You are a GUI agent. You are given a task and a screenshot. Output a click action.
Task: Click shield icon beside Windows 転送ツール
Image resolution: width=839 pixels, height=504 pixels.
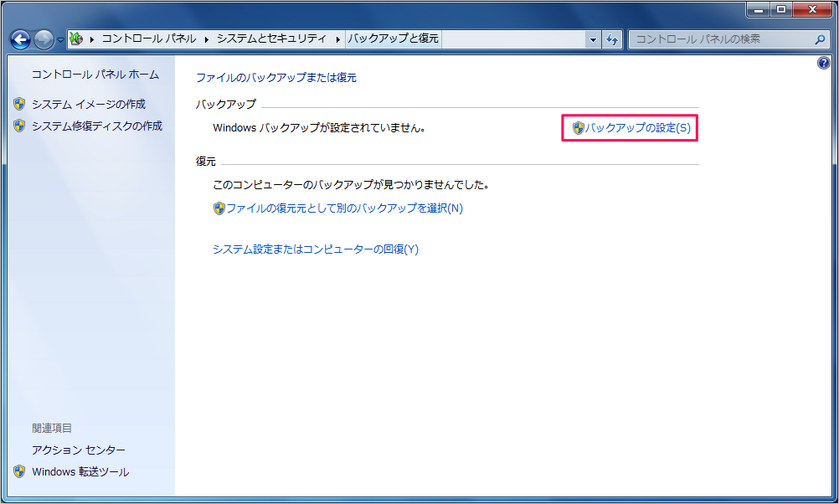[19, 471]
